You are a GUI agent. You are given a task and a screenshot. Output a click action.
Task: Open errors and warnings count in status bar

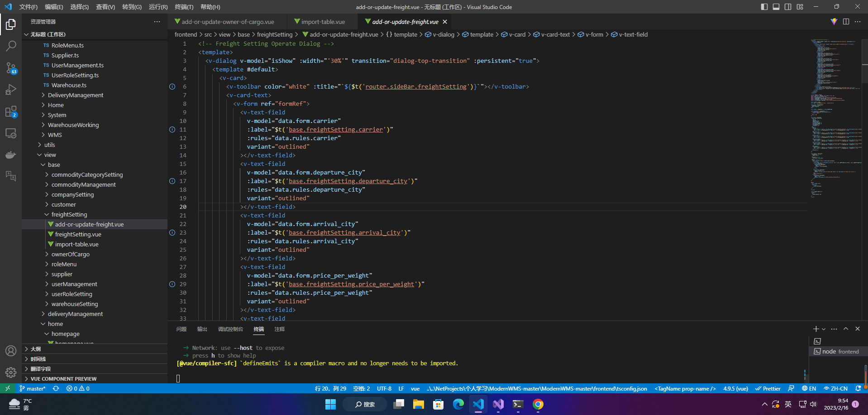coord(78,388)
